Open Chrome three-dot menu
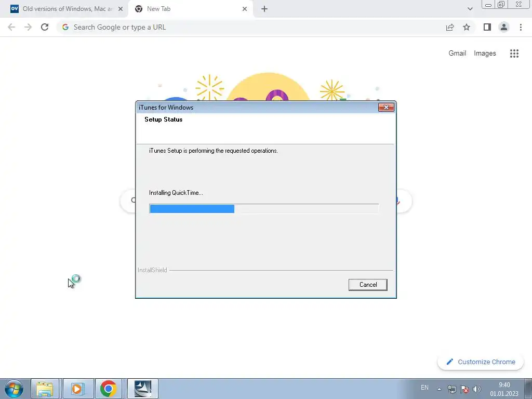This screenshot has width=532, height=399. point(521,27)
